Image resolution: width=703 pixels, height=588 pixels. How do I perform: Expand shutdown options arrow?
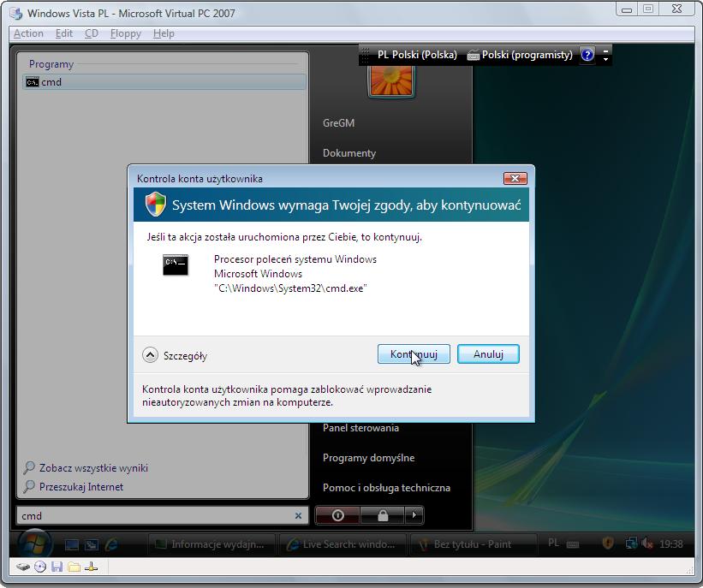414,515
